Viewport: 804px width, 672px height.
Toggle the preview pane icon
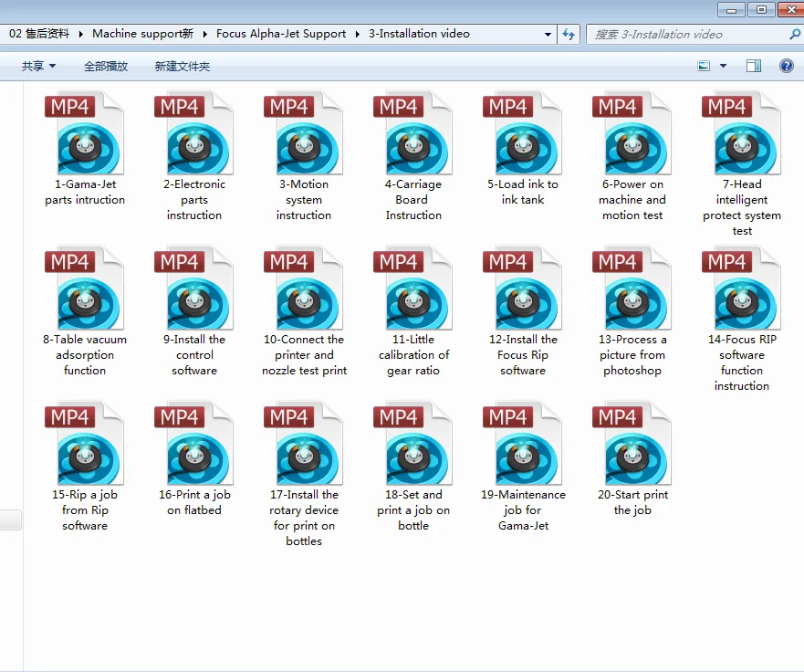[x=753, y=66]
